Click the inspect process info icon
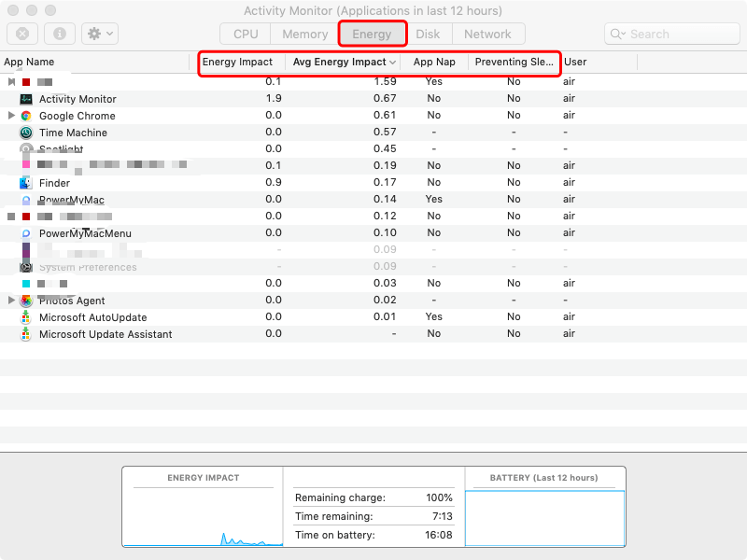The image size is (747, 560). (x=60, y=34)
